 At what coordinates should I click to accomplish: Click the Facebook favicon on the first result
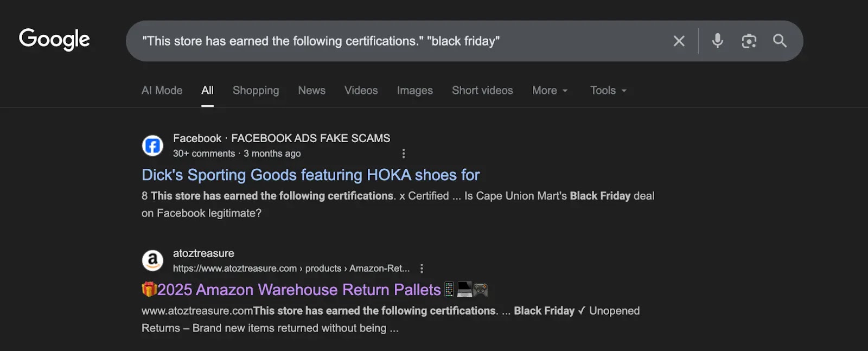[152, 145]
